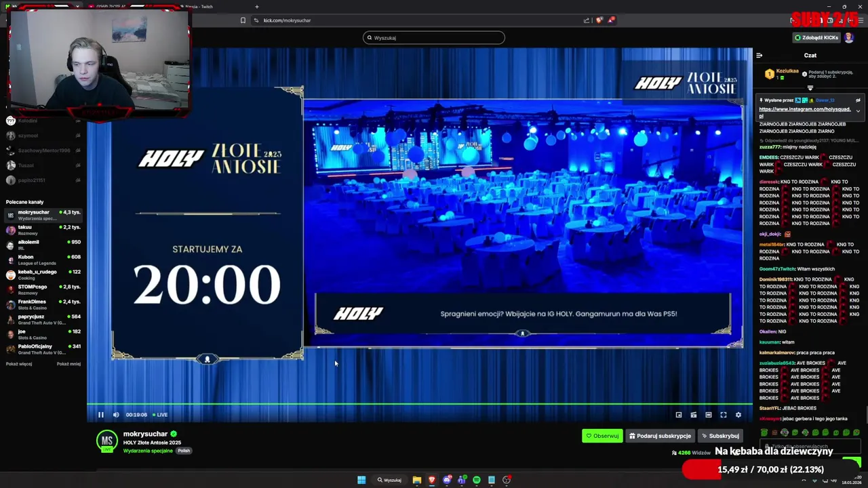The height and width of the screenshot is (488, 868).
Task: Click Pokaż mniej to show less
Action: point(68,364)
